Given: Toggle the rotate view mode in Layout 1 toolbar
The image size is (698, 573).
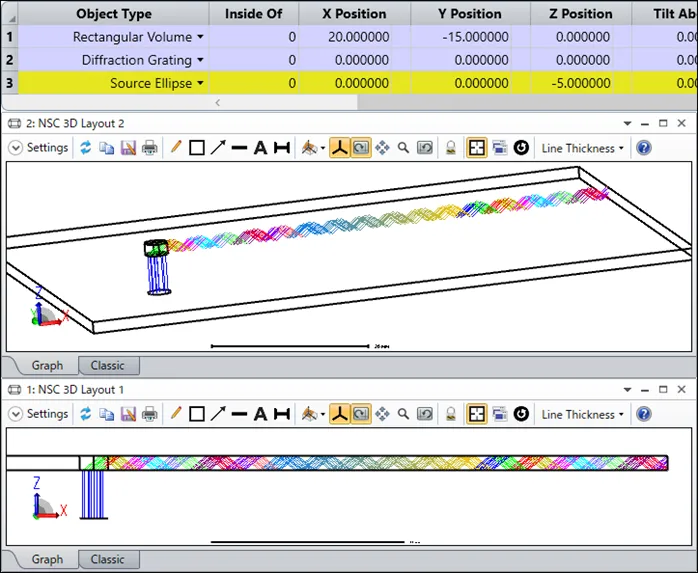Looking at the screenshot, I should 360,414.
